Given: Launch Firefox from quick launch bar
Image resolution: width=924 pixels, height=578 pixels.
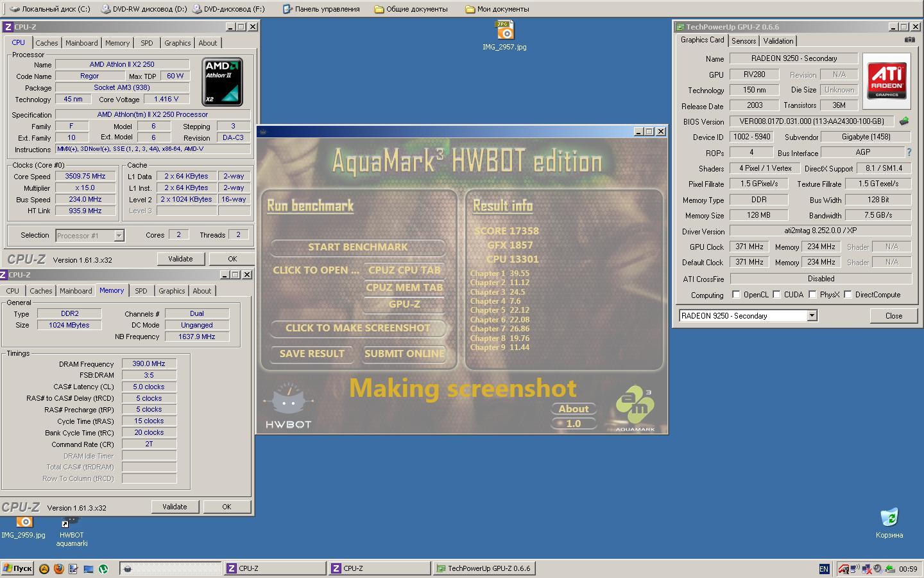Looking at the screenshot, I should point(58,568).
